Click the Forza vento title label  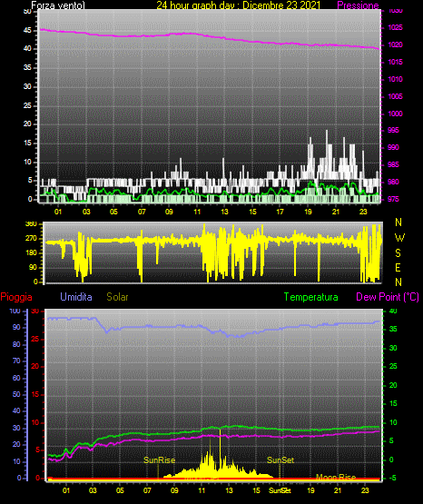tap(58, 5)
